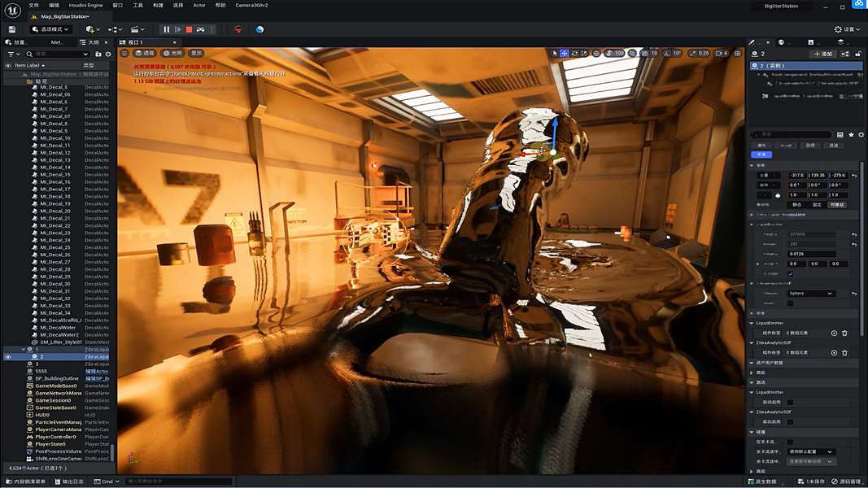Collapse the LiquidEmitter tags section
The height and width of the screenshot is (488, 868).
click(752, 323)
